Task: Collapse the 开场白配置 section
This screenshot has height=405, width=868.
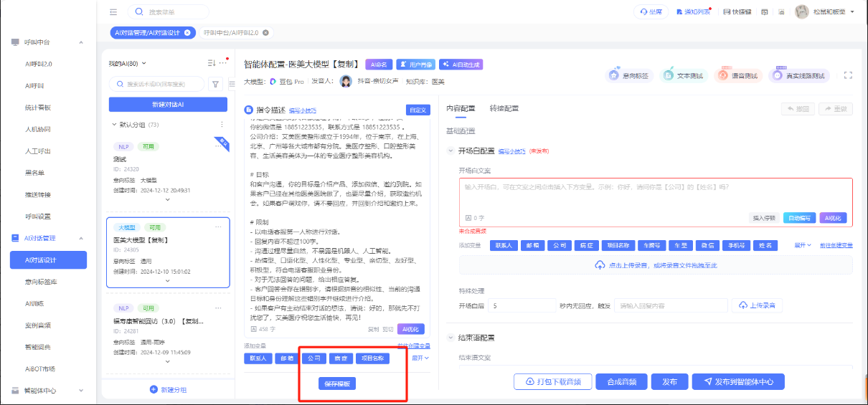Action: (x=451, y=151)
